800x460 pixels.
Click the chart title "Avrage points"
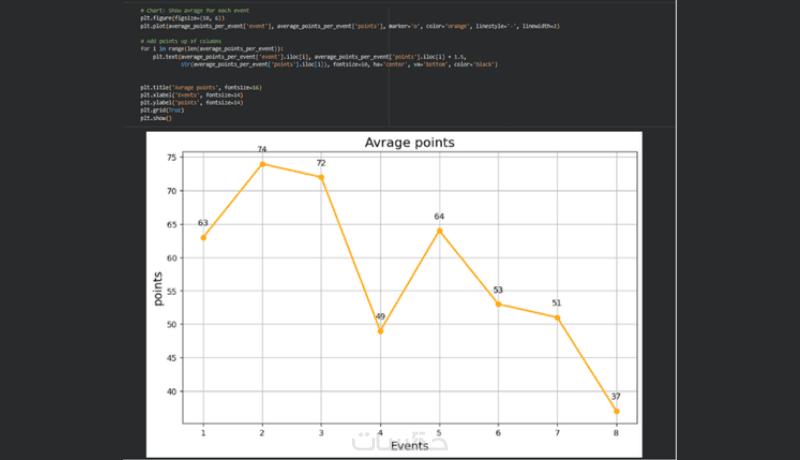409,143
